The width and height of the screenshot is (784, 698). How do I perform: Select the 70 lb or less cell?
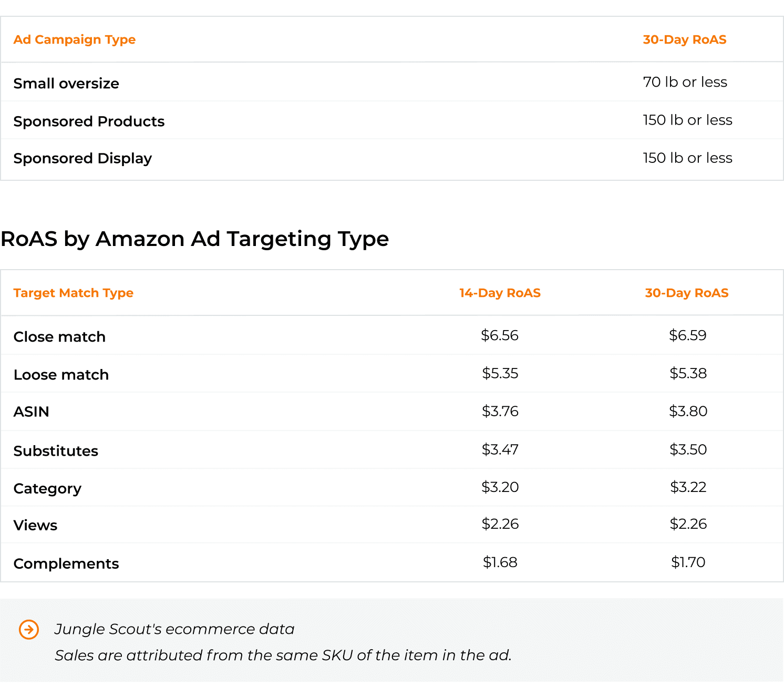pos(685,83)
